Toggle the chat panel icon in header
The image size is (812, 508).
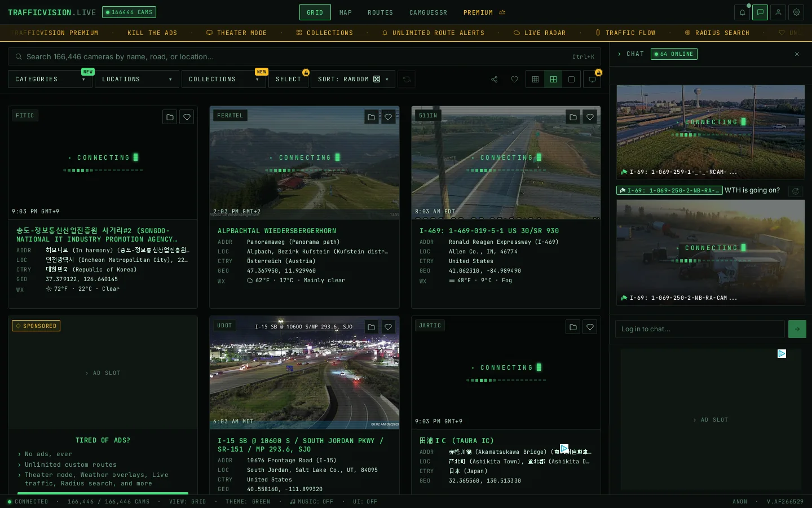[760, 12]
